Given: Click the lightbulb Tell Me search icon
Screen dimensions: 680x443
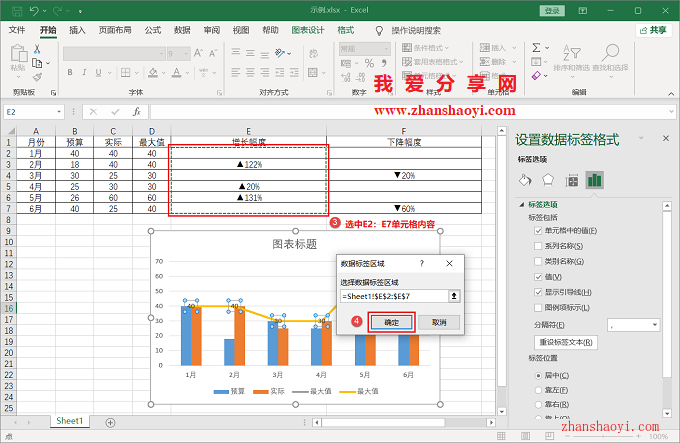Looking at the screenshot, I should pos(379,30).
